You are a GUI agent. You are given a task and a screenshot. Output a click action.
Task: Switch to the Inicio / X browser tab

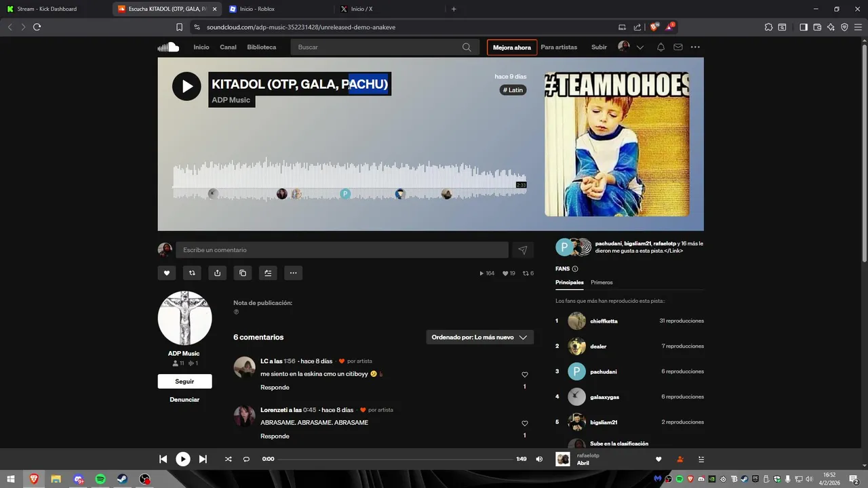point(362,9)
